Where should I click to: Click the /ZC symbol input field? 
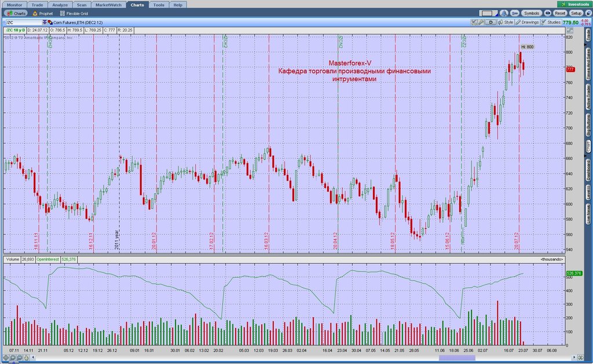(x=23, y=23)
